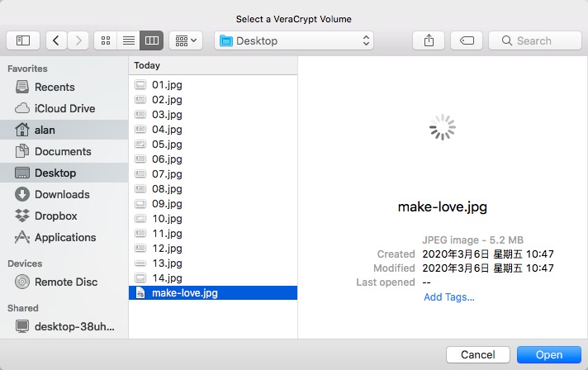Expand the Desktop location popup menu
The width and height of the screenshot is (588, 370).
click(294, 40)
